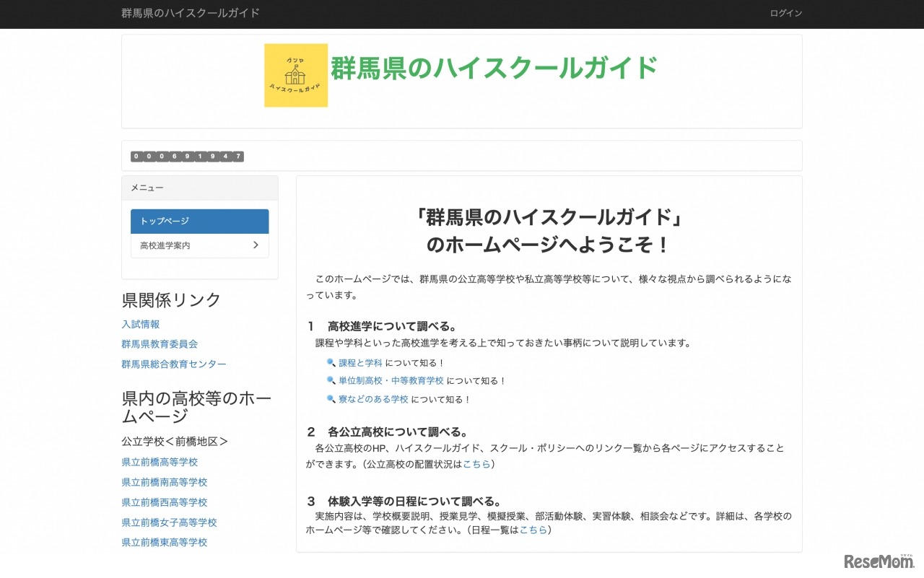Open the 入試情報 link
Image resolution: width=924 pixels, height=578 pixels.
pos(141,325)
